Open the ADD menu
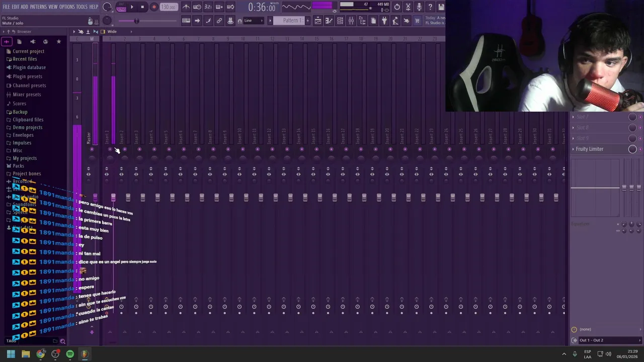The width and height of the screenshot is (644, 362). 24,7
